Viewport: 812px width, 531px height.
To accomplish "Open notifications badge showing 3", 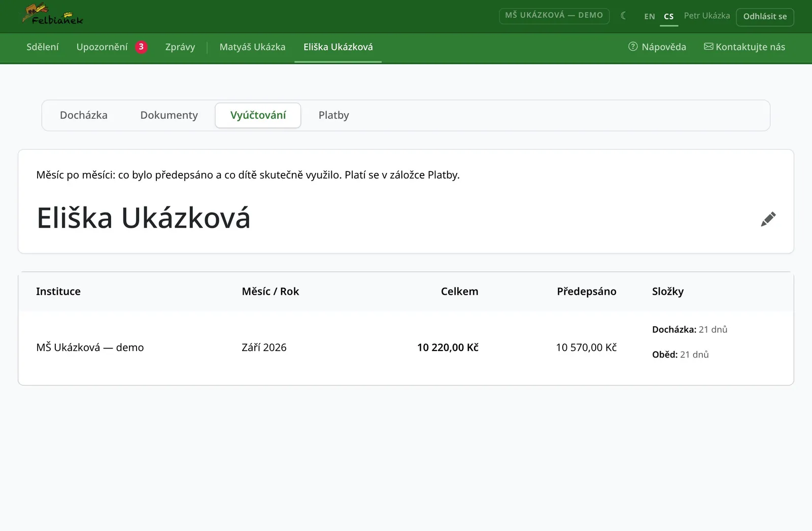I will point(141,47).
